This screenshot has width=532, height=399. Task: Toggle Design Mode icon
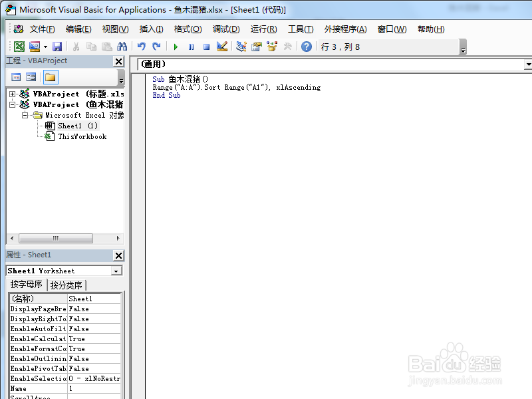click(222, 47)
